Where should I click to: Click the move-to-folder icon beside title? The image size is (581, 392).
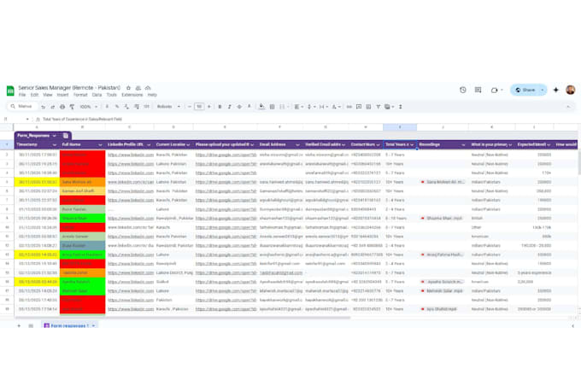[138, 88]
